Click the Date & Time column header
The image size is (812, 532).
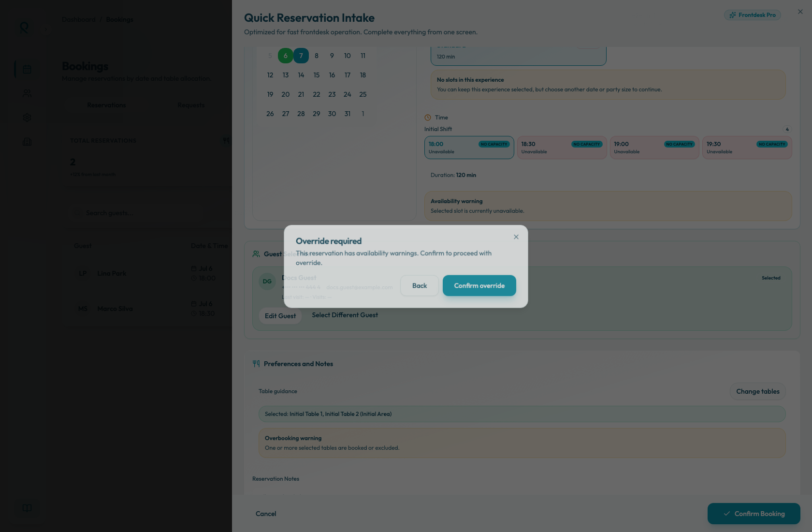tap(209, 246)
